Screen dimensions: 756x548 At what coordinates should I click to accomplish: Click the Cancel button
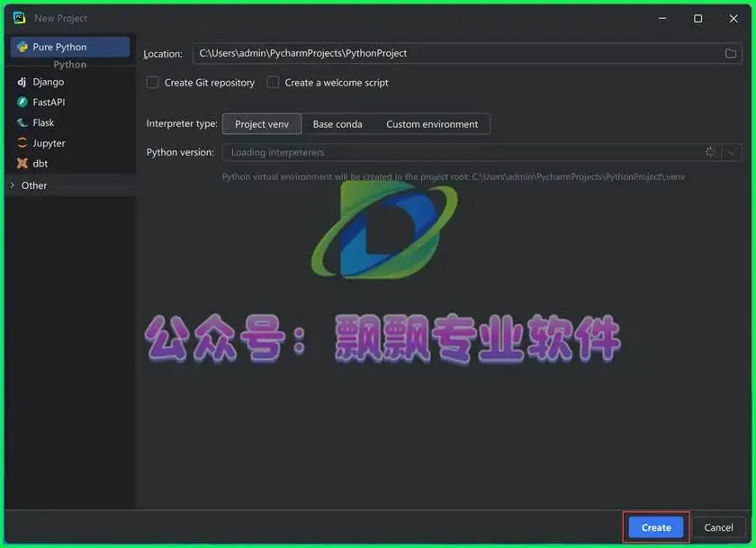click(718, 527)
